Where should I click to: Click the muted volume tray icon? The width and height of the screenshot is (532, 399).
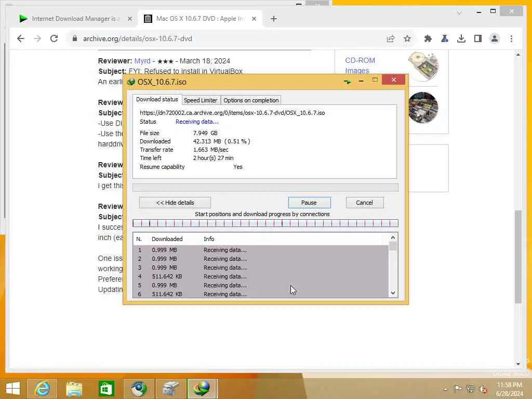pyautogui.click(x=483, y=389)
